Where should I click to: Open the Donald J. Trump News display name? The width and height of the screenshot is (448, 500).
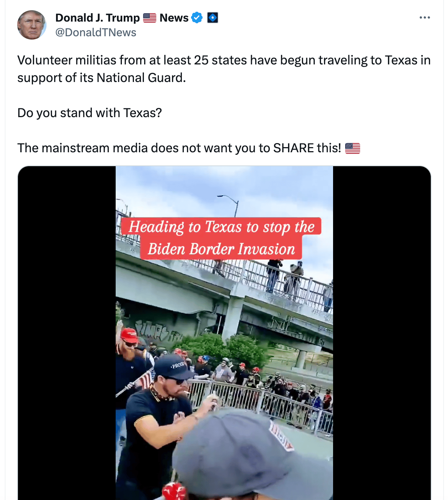[122, 18]
